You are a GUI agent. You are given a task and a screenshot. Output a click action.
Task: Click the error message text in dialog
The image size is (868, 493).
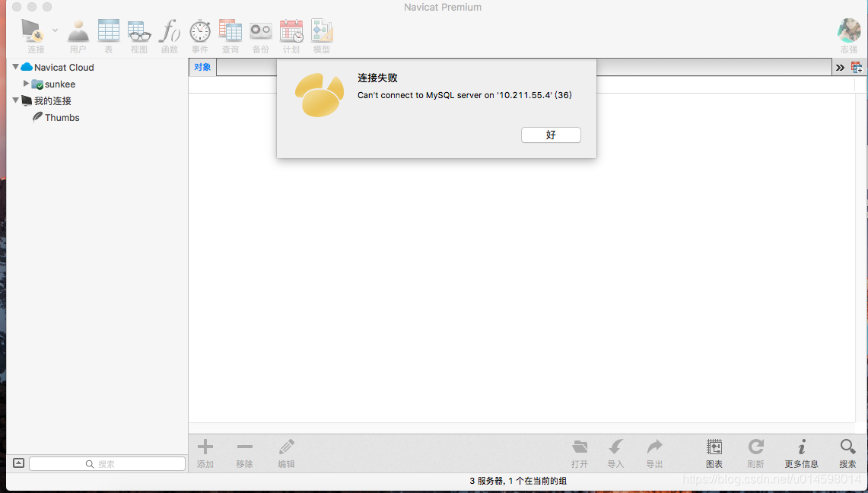coord(465,95)
